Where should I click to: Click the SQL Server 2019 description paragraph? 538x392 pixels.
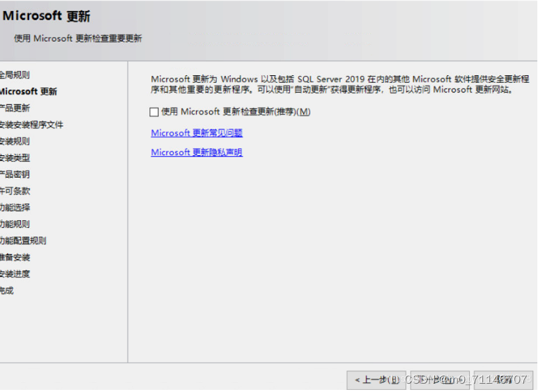tap(340, 84)
